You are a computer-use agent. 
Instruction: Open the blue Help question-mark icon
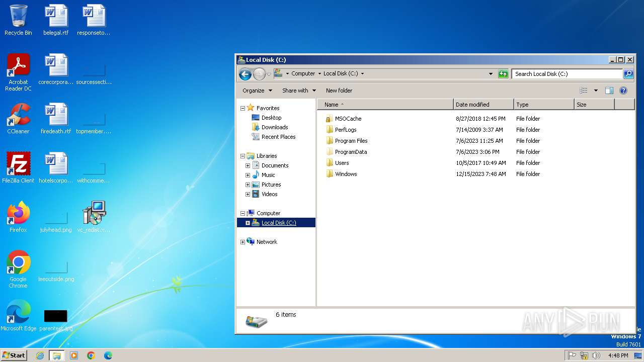coord(623,90)
